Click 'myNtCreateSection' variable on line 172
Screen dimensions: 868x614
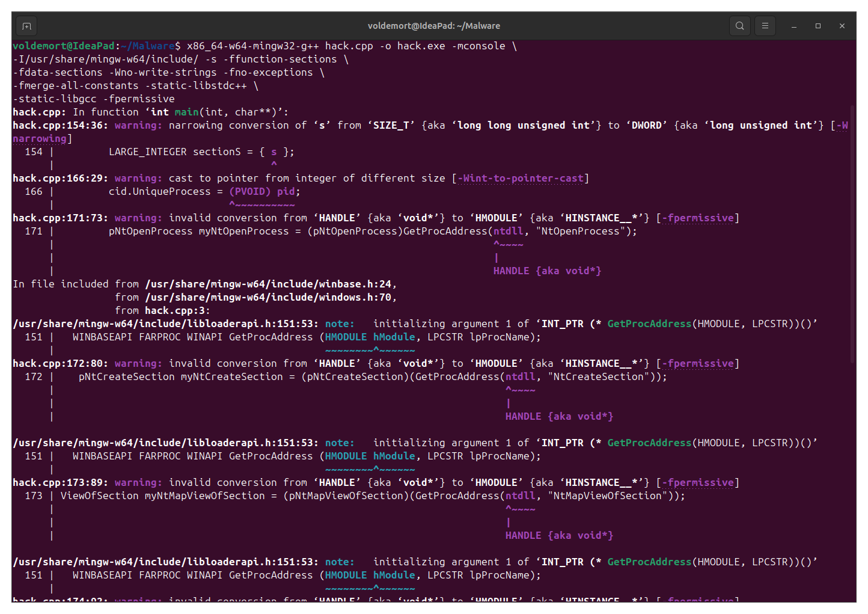pyautogui.click(x=232, y=377)
